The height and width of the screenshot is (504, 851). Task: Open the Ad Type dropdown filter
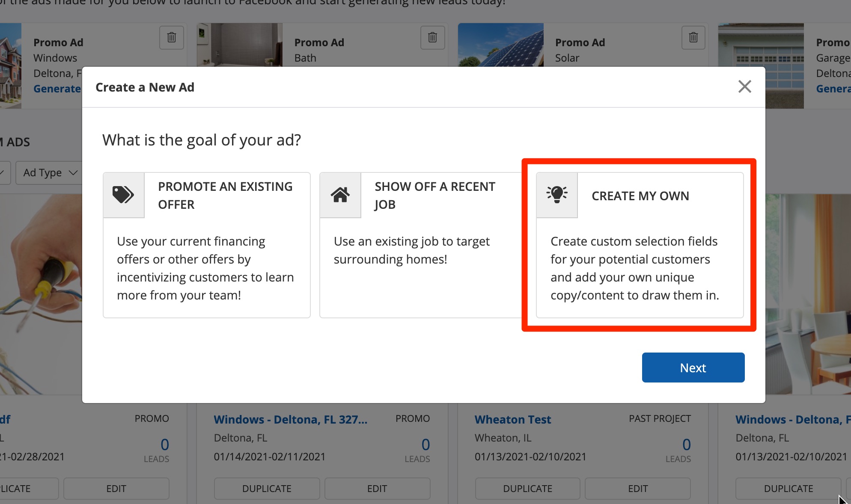click(x=50, y=173)
